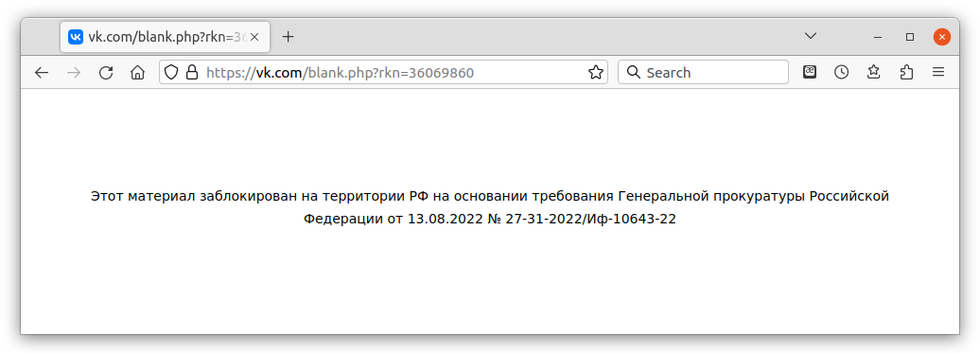Open the history clock icon
980x354 pixels.
[841, 73]
